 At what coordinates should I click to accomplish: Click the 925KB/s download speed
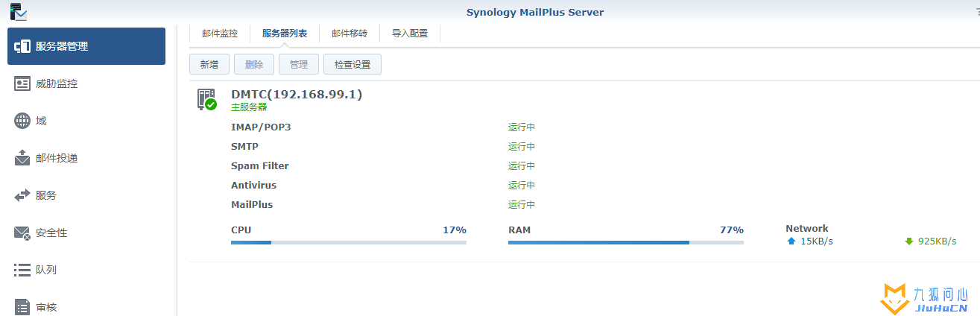tap(938, 241)
